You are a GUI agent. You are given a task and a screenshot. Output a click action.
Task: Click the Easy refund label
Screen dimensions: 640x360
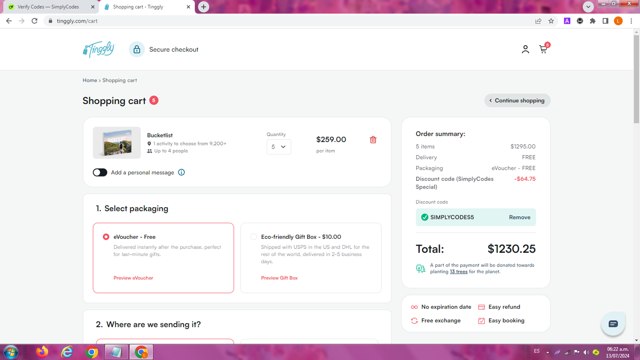pyautogui.click(x=504, y=307)
